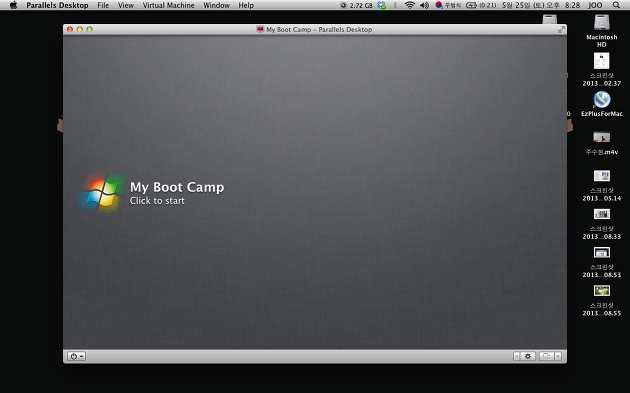Open the view mode dropdown arrow
630x393 pixels.
click(x=558, y=356)
